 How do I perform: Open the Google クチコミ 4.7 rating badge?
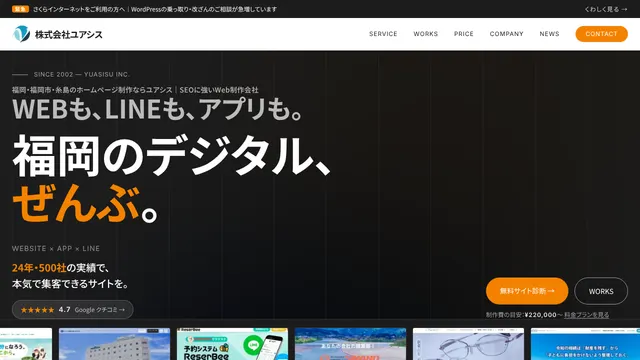(x=73, y=310)
